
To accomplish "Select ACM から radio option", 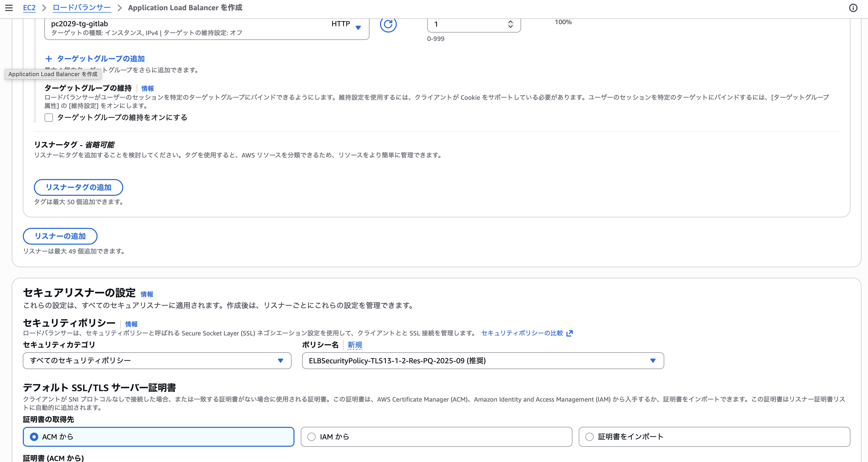I will coord(158,437).
